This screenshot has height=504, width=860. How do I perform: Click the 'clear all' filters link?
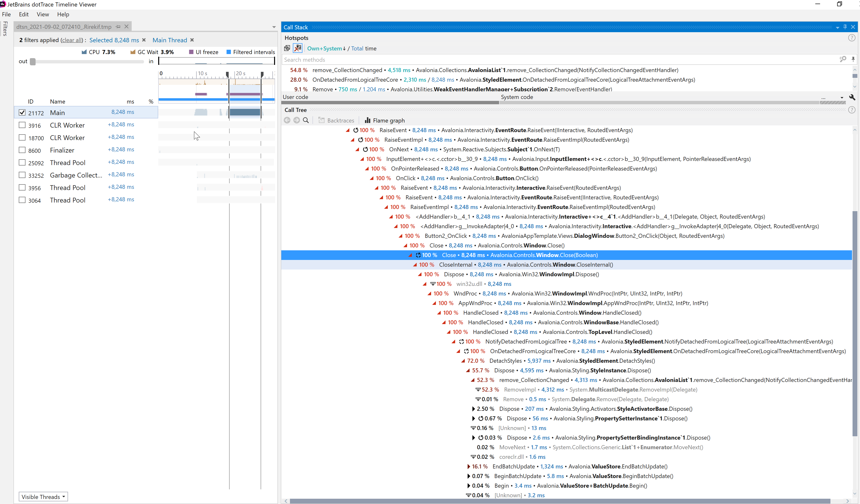71,40
